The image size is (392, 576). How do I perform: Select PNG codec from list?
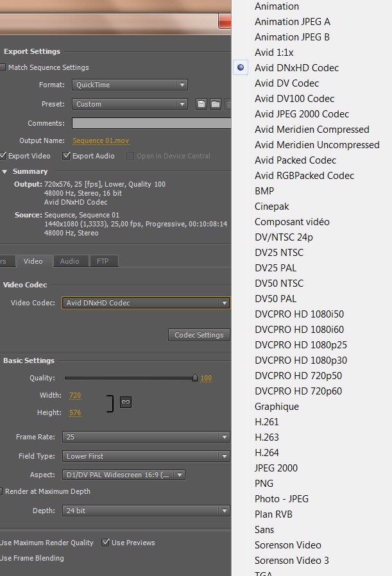[x=264, y=484]
